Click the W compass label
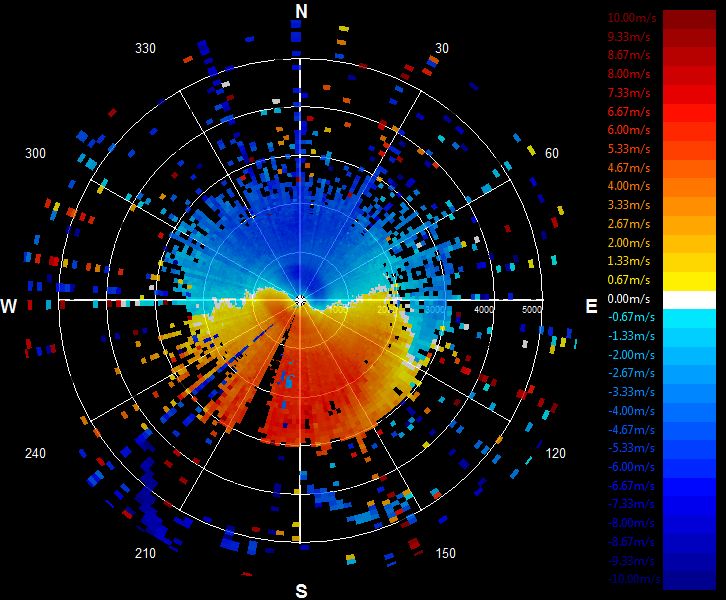726x600 pixels. coord(8,306)
